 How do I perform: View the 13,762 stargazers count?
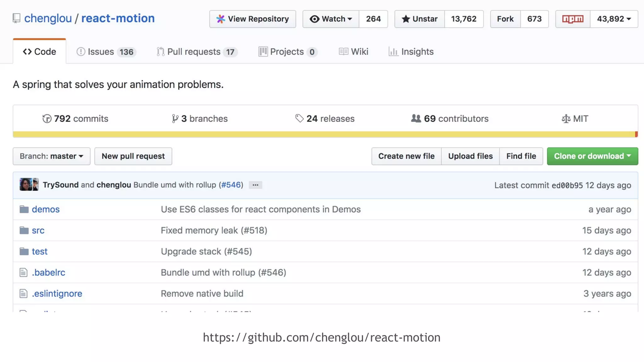point(464,19)
